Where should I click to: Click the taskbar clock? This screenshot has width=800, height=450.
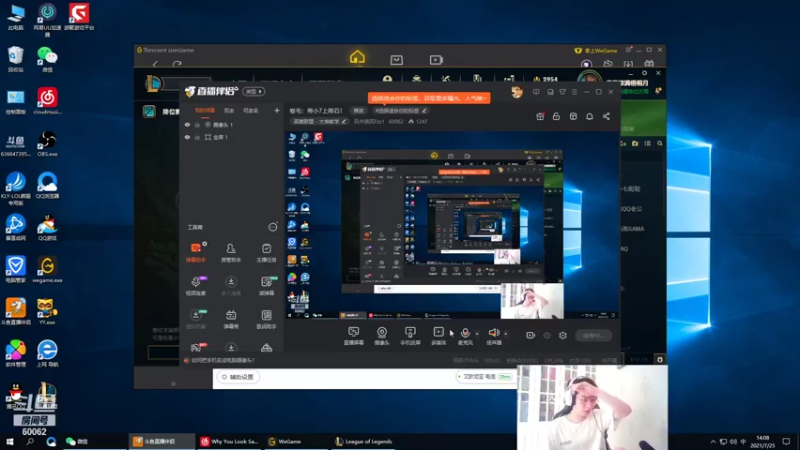coord(763,441)
